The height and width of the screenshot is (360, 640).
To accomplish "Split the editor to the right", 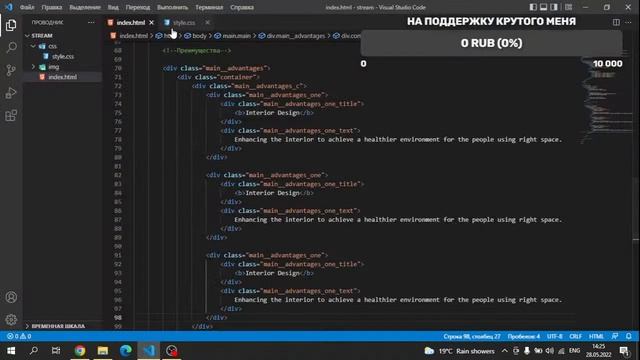I will [616, 22].
